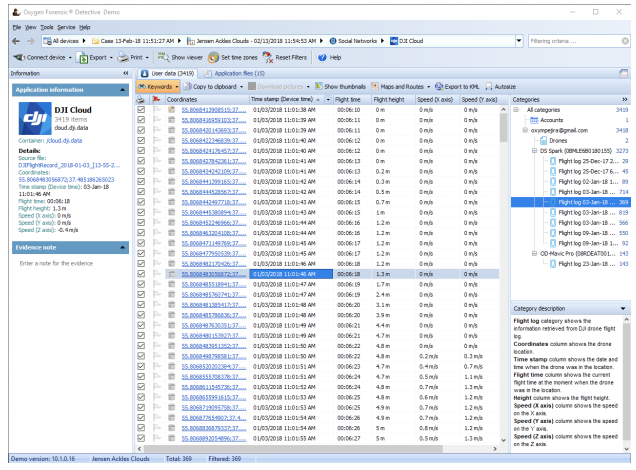Sort by Time stamp column header
This screenshot has width=636, height=470.
(287, 99)
